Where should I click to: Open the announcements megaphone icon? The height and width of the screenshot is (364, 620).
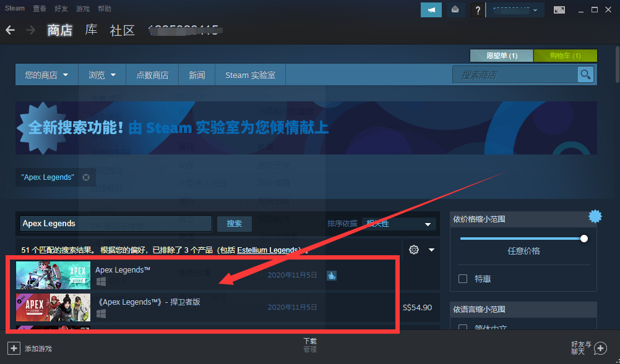pyautogui.click(x=431, y=10)
